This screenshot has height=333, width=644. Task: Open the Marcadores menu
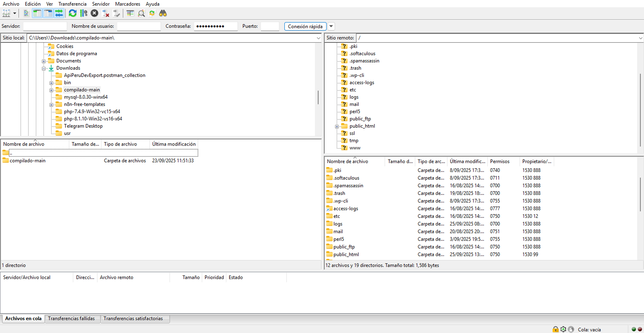[128, 4]
